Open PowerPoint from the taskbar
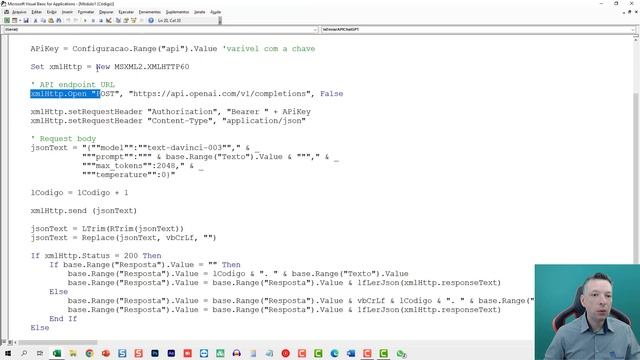Screen dimensions: 640x360 106,353
